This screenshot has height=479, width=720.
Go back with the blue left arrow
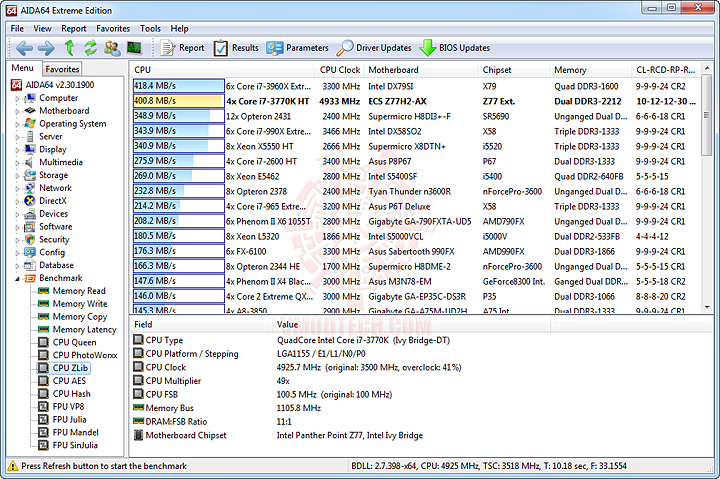(24, 48)
